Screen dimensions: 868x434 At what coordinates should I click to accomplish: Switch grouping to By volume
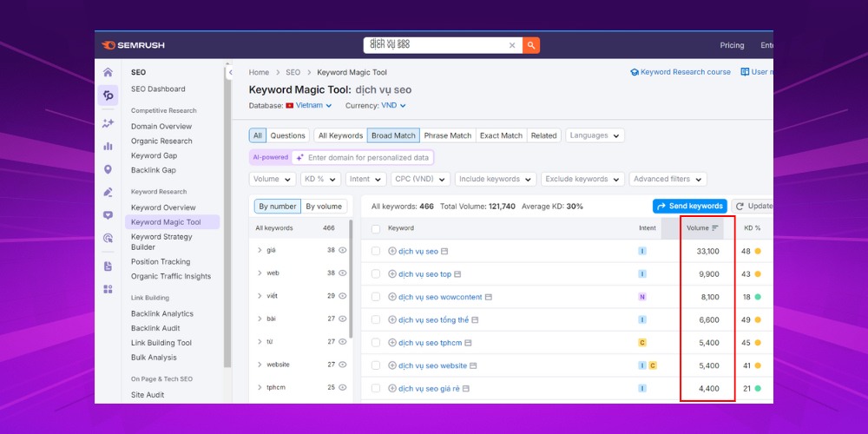(x=324, y=207)
